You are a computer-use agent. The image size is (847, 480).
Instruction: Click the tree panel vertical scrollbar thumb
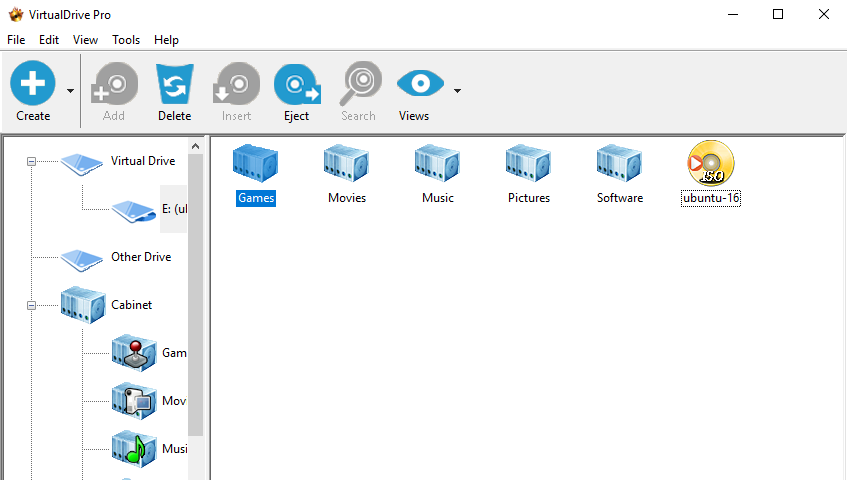coord(196,295)
